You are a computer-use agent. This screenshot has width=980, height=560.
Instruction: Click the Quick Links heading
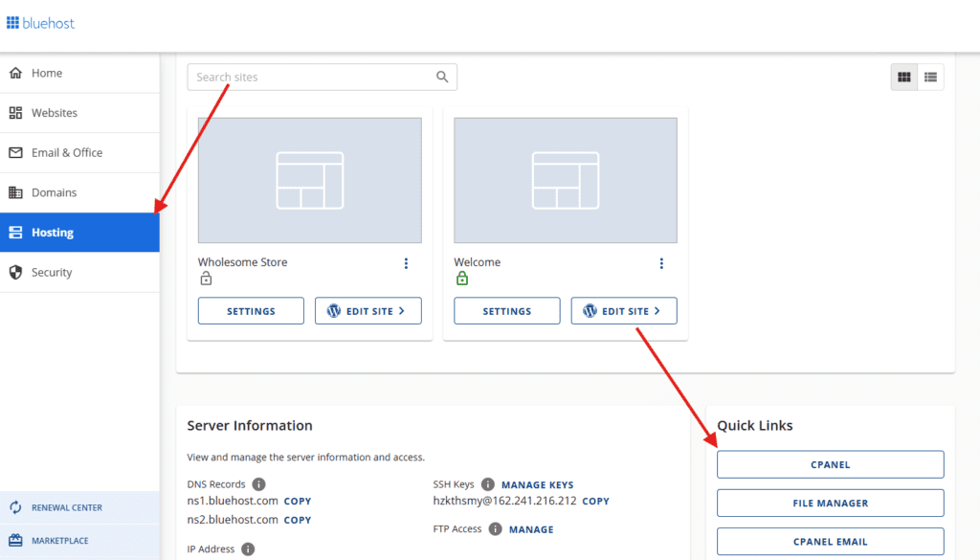tap(754, 426)
